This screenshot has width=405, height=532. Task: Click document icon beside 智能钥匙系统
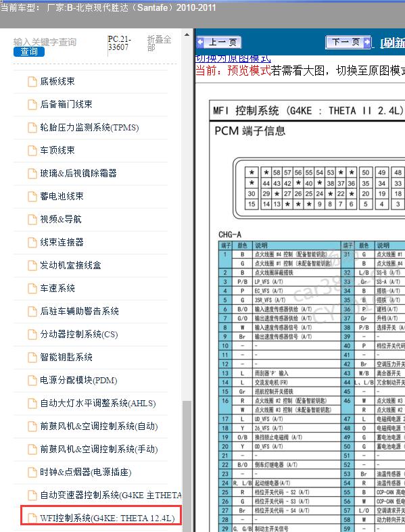(32, 358)
